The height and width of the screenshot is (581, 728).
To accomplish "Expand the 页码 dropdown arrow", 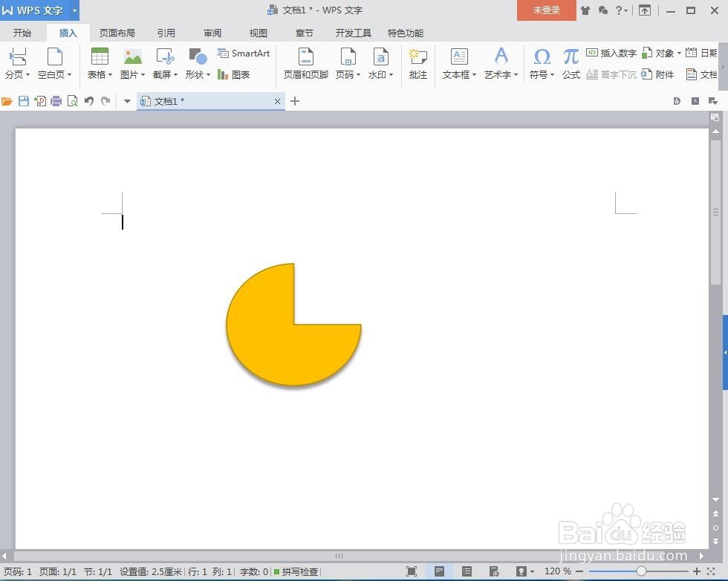I will pyautogui.click(x=358, y=75).
